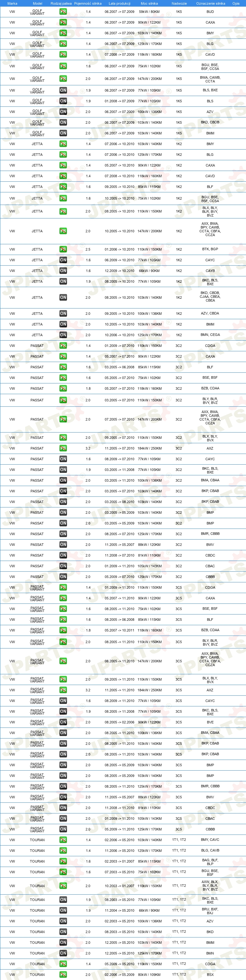Click the Nadwozie column header

[179, 3]
